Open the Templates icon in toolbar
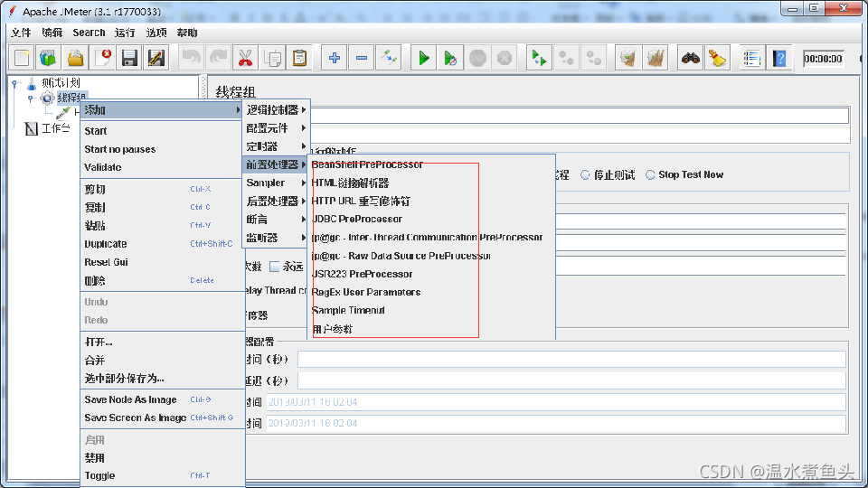The height and width of the screenshot is (488, 868). 48,58
